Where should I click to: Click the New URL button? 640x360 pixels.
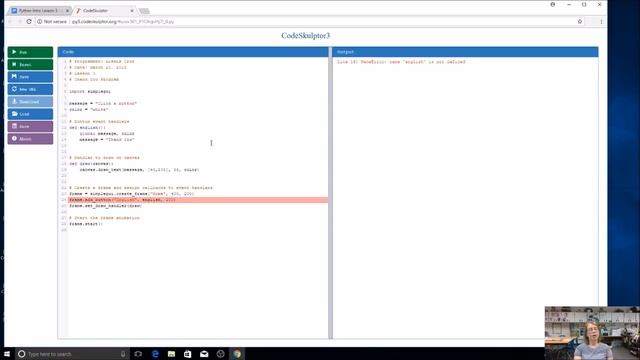click(x=30, y=89)
